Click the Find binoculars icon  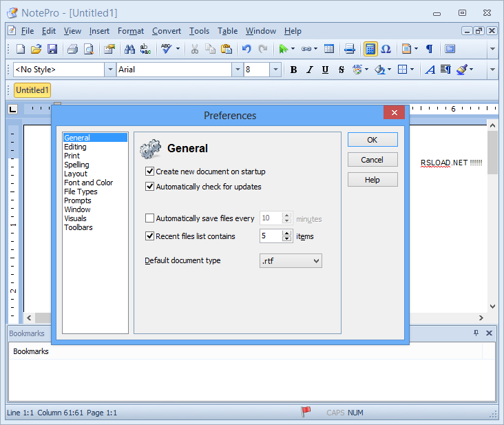129,49
